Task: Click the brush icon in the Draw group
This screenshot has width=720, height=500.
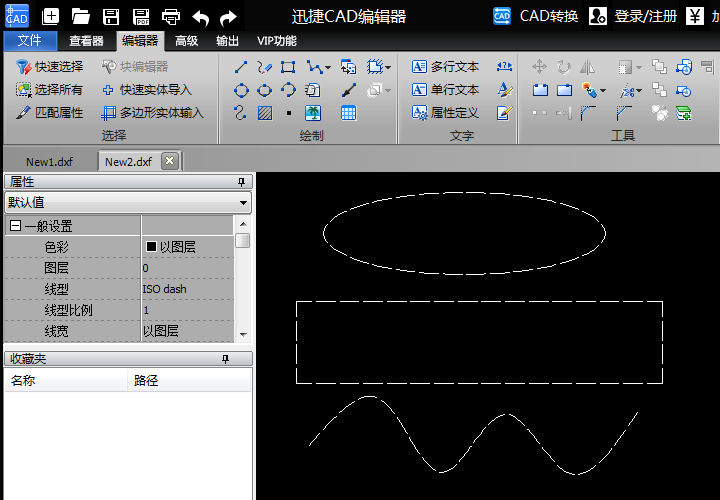Action: pyautogui.click(x=349, y=90)
